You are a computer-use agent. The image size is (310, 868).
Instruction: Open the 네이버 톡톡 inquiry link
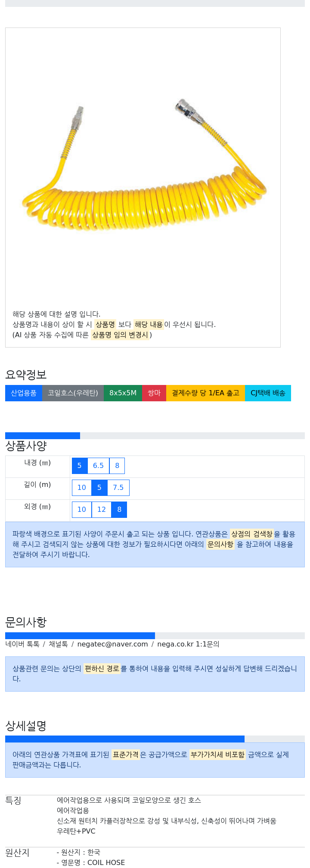[x=22, y=644]
